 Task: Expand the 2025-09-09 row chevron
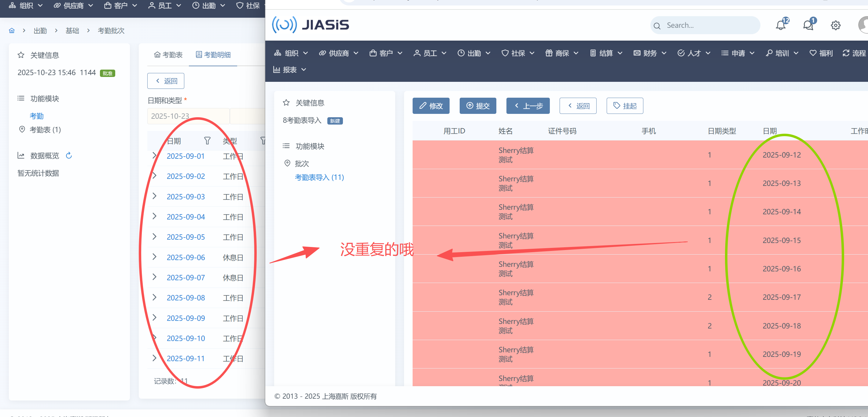[x=154, y=317]
